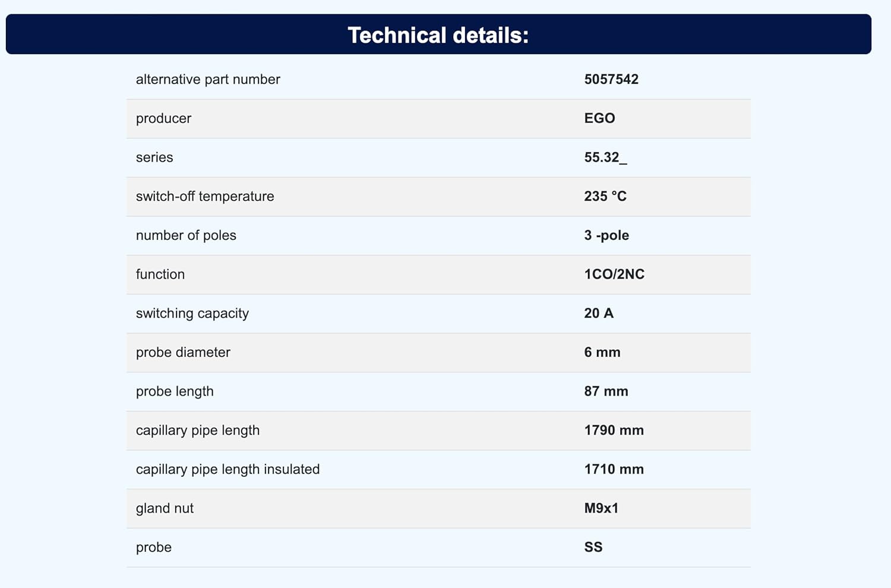The height and width of the screenshot is (588, 891).
Task: Click the function value 1CO/2NC
Action: (614, 274)
